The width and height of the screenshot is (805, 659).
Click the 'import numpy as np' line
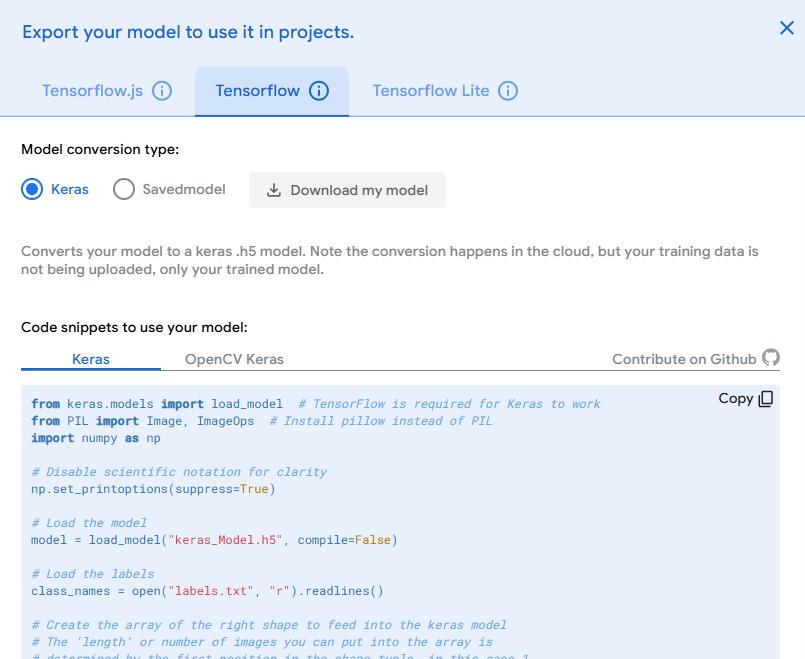(x=95, y=438)
